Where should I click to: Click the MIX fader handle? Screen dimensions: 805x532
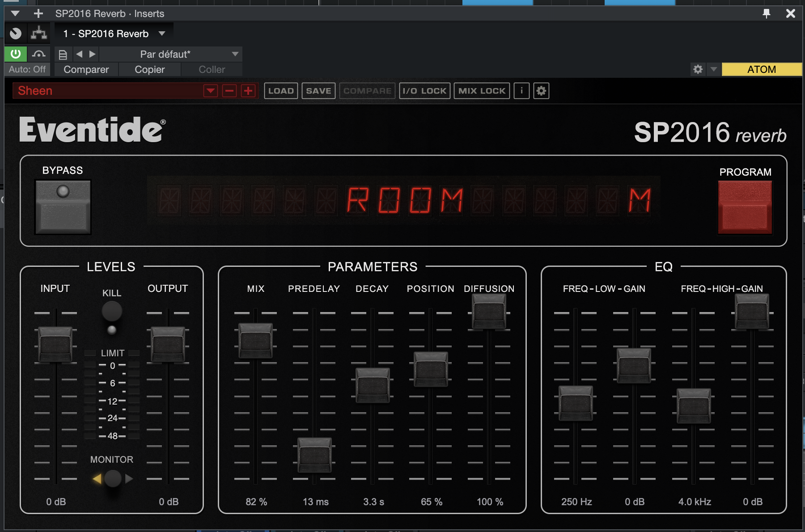point(256,341)
